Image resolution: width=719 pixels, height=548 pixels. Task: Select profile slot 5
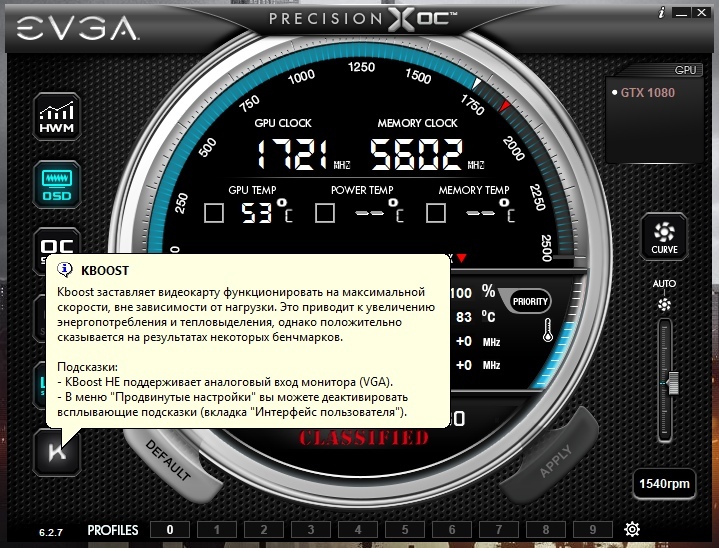click(x=405, y=530)
